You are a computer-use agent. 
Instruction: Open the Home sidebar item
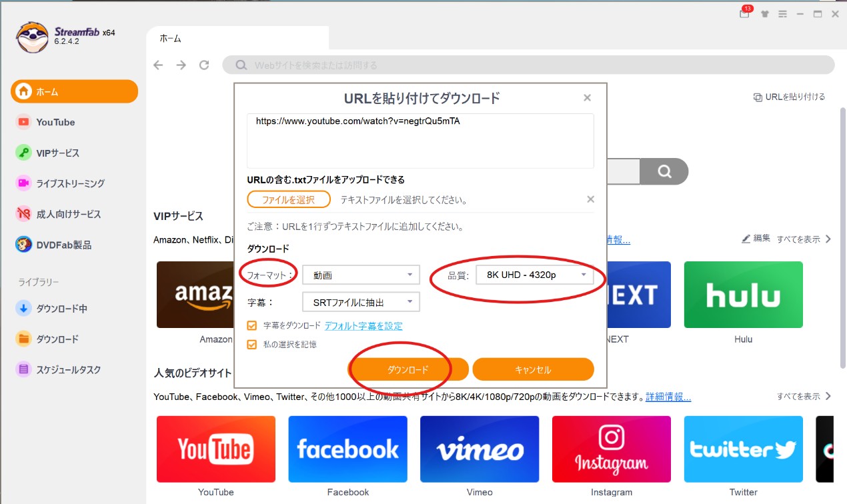[74, 91]
